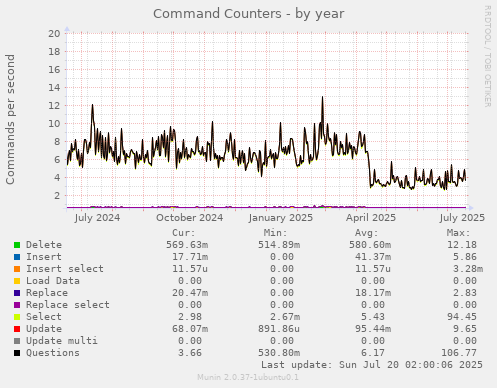This screenshot has height=388, width=497.
Task: Click Insert max value 5.86
Action: pyautogui.click(x=465, y=257)
